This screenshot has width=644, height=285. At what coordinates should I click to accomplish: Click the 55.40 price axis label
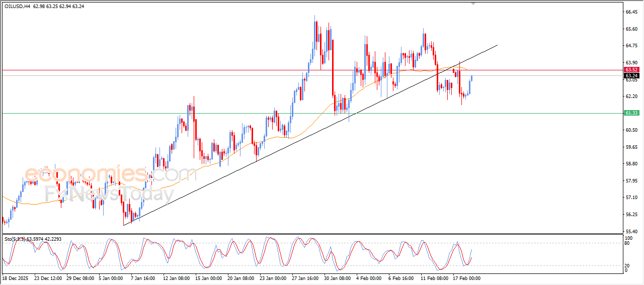(x=631, y=231)
